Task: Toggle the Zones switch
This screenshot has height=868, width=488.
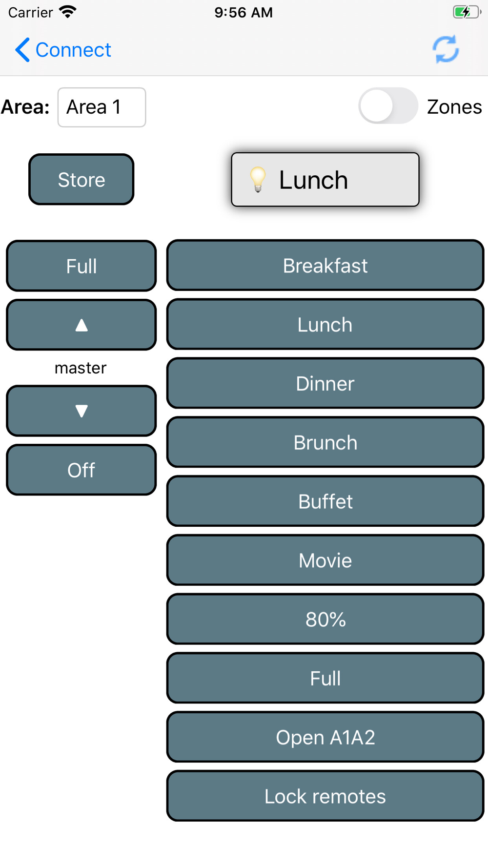Action: [388, 106]
